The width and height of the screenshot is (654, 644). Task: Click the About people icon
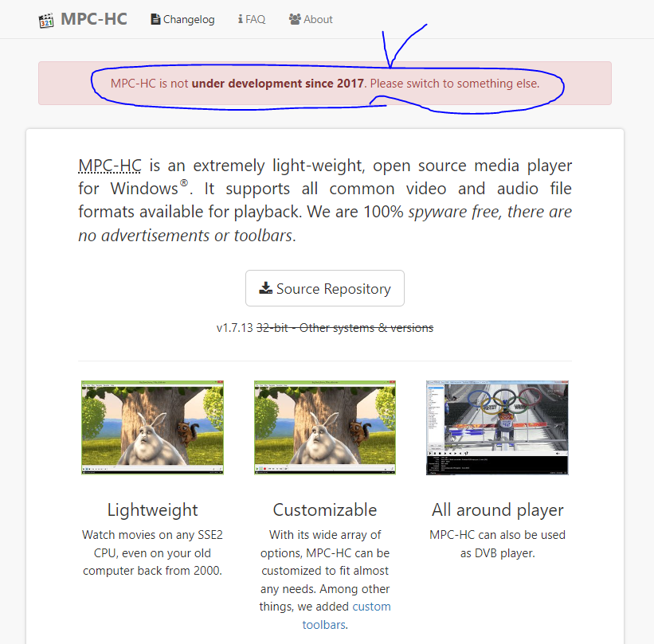tap(295, 19)
